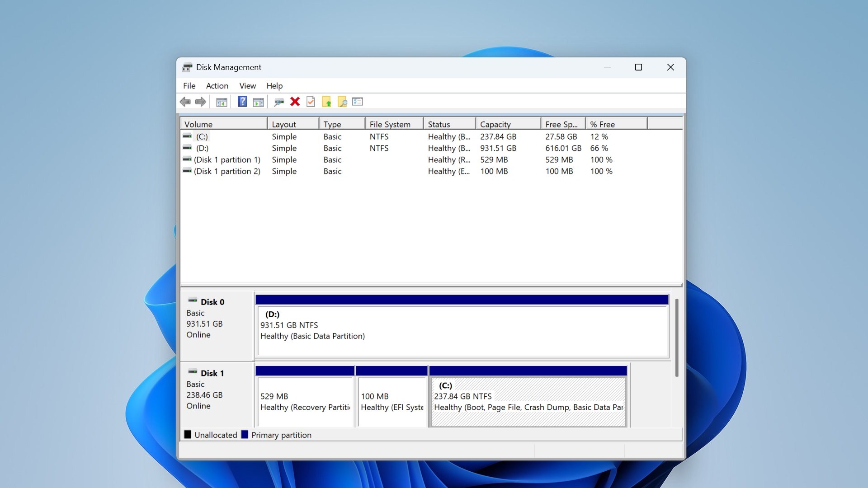Click the Disk 1 icon in graphical view
868x488 pixels.
[x=193, y=372]
